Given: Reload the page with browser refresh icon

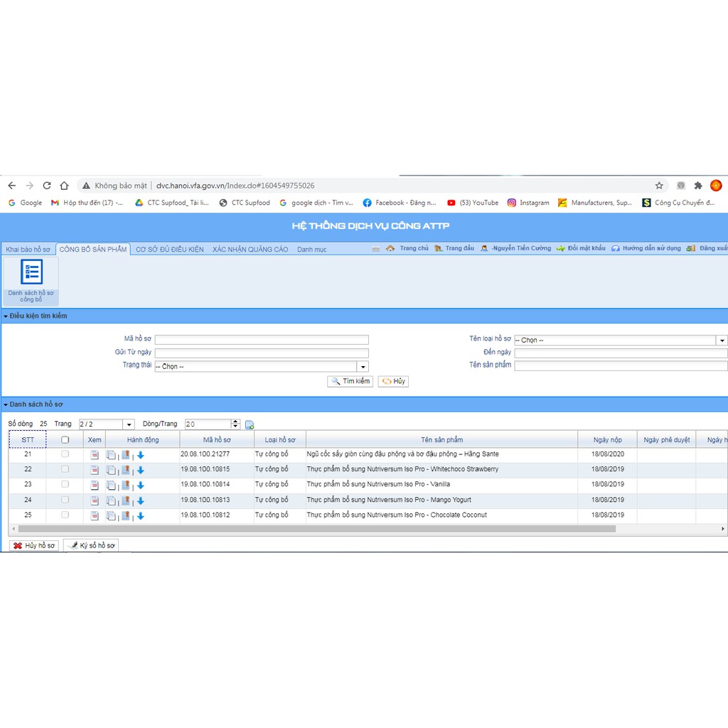Looking at the screenshot, I should pos(47,186).
